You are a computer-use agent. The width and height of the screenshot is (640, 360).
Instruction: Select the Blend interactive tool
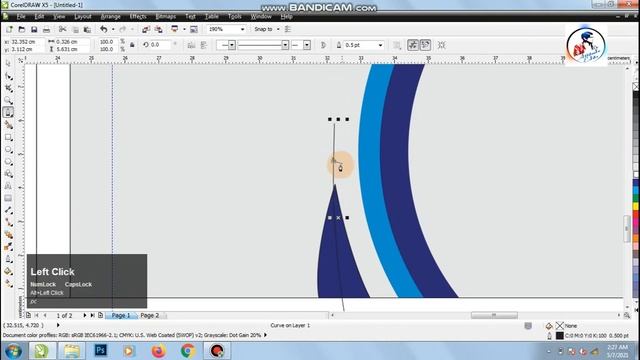pos(8,235)
